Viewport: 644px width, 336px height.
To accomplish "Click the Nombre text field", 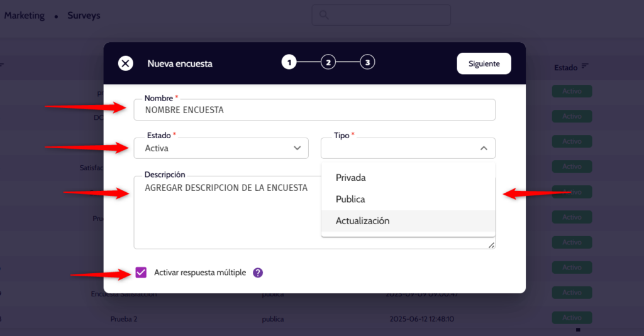I will pos(314,110).
